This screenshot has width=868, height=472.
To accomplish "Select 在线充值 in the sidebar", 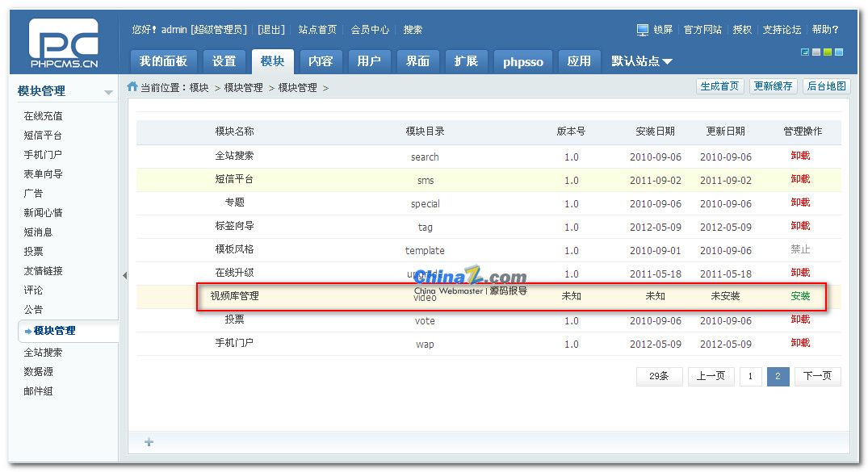I will click(x=43, y=116).
